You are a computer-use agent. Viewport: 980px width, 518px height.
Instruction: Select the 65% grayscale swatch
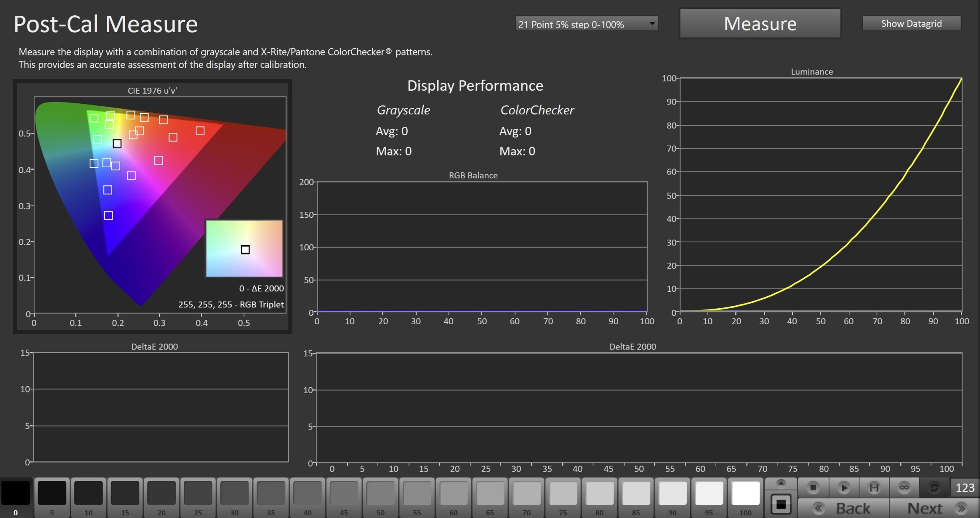click(x=490, y=498)
